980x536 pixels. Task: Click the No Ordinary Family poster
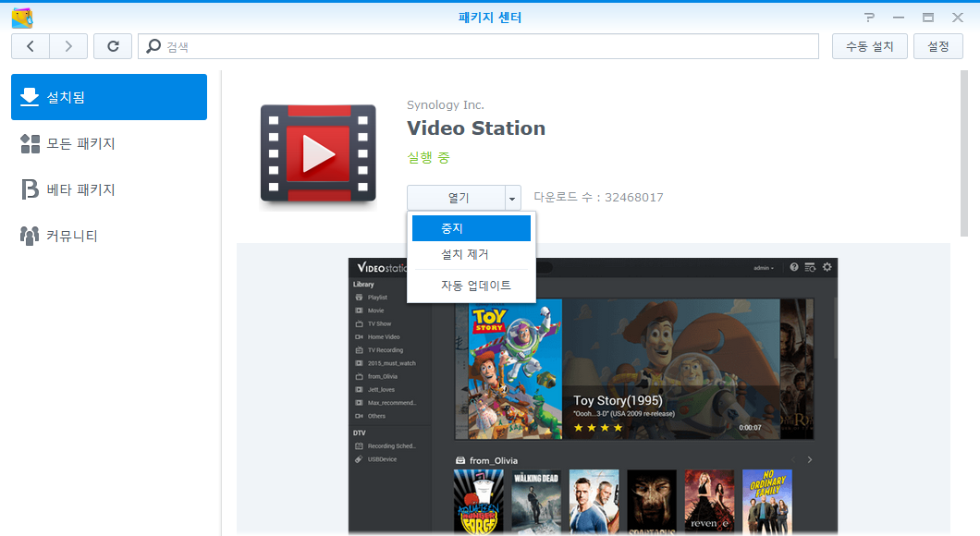(x=766, y=502)
